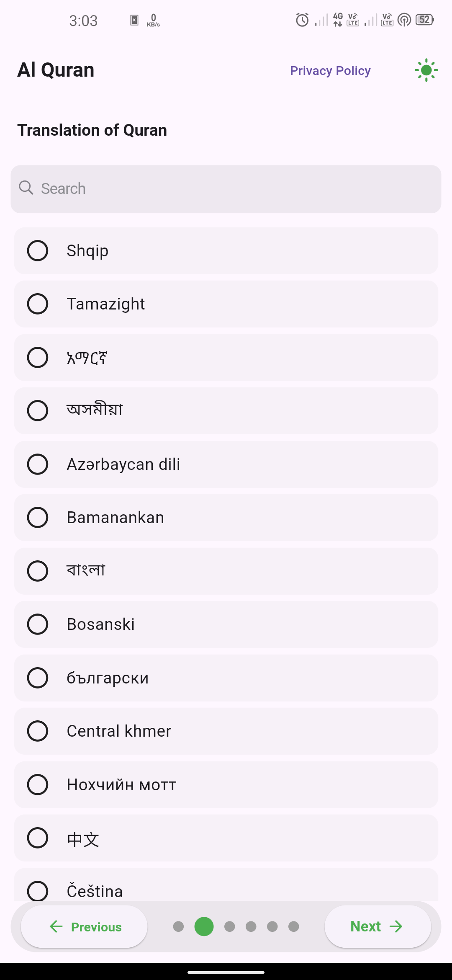Toggle the green sun theme icon
This screenshot has width=452, height=980.
426,70
